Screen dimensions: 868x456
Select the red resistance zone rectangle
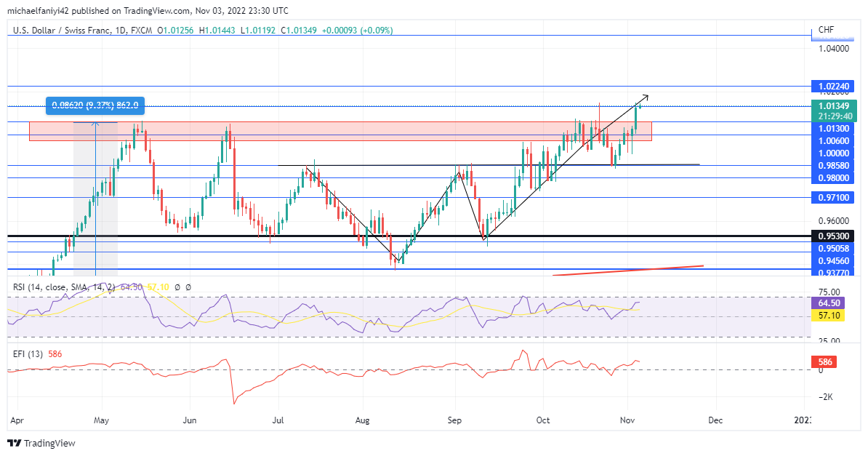coord(340,132)
